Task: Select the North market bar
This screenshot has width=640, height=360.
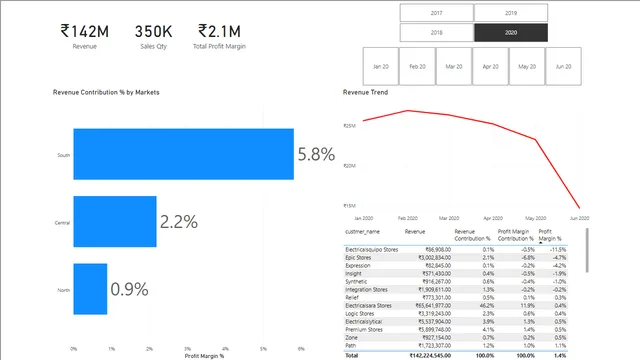Action: coord(90,289)
